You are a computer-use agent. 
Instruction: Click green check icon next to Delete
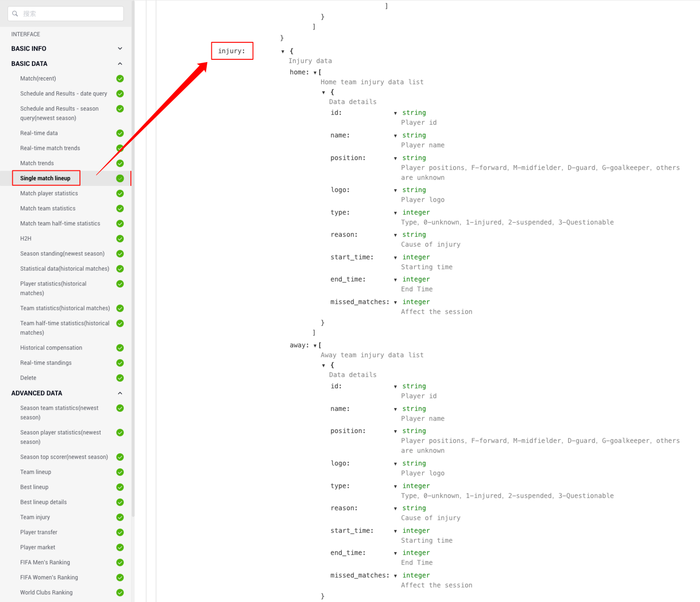pos(120,378)
